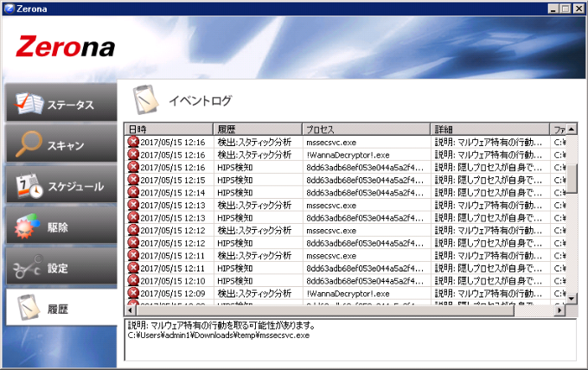
Task: Click error icon of 12:10 HIPS検知 row
Action: pyautogui.click(x=133, y=280)
